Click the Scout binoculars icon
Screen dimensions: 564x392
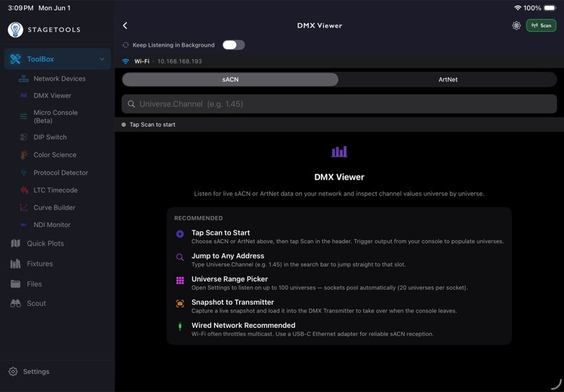16,303
